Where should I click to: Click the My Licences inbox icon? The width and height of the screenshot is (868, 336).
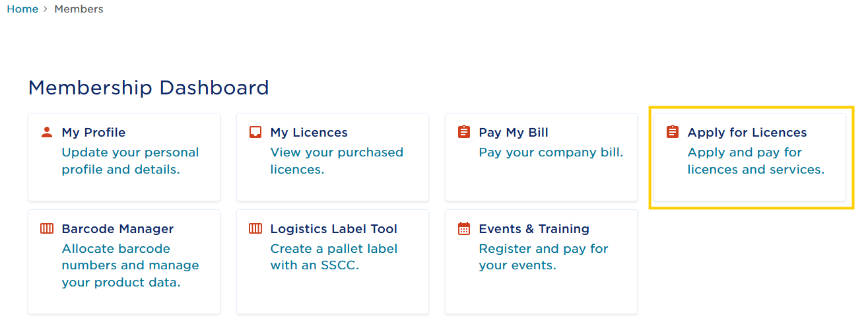pyautogui.click(x=255, y=132)
